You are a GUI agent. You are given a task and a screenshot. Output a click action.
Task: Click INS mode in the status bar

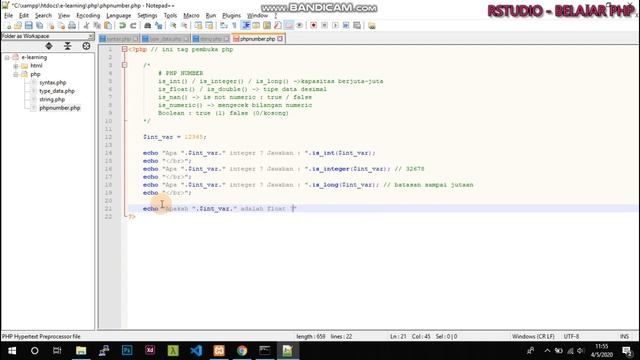click(624, 337)
